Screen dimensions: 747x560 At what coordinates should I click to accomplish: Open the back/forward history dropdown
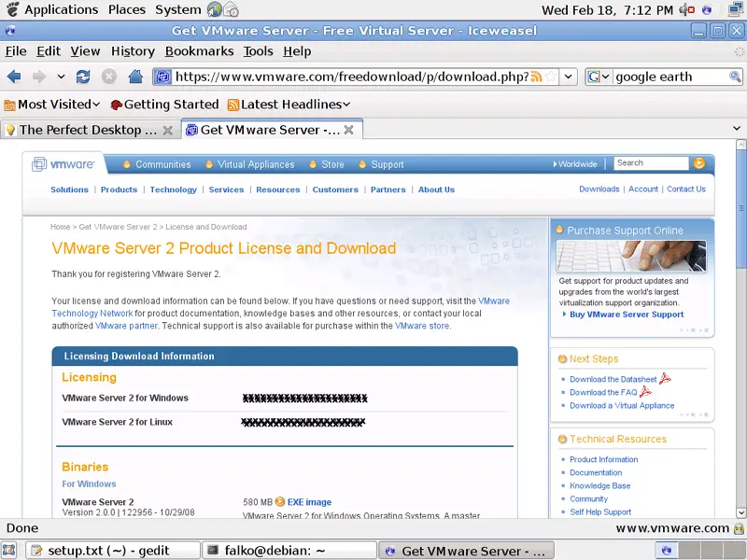click(x=61, y=77)
